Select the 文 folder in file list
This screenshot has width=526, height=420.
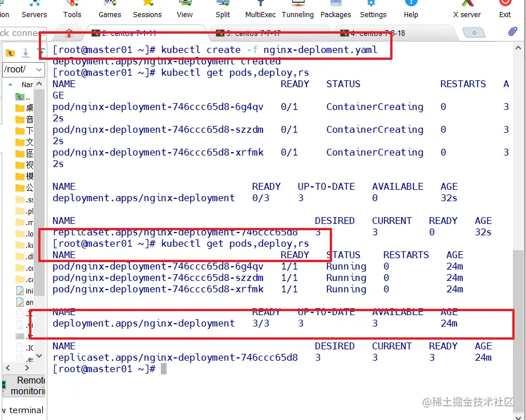click(x=25, y=142)
